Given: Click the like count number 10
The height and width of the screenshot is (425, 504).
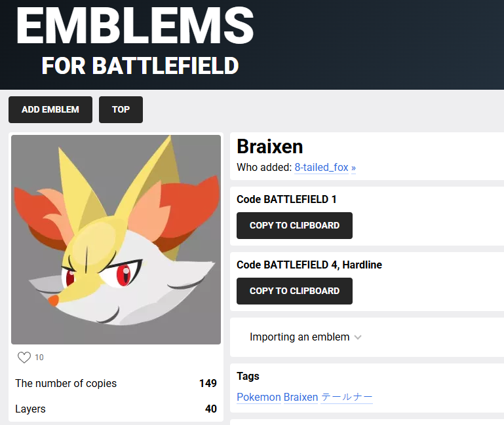Looking at the screenshot, I should click(39, 358).
